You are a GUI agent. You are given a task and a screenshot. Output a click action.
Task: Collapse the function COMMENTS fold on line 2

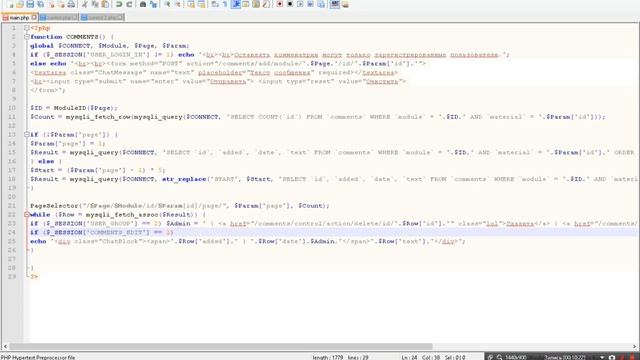point(27,37)
